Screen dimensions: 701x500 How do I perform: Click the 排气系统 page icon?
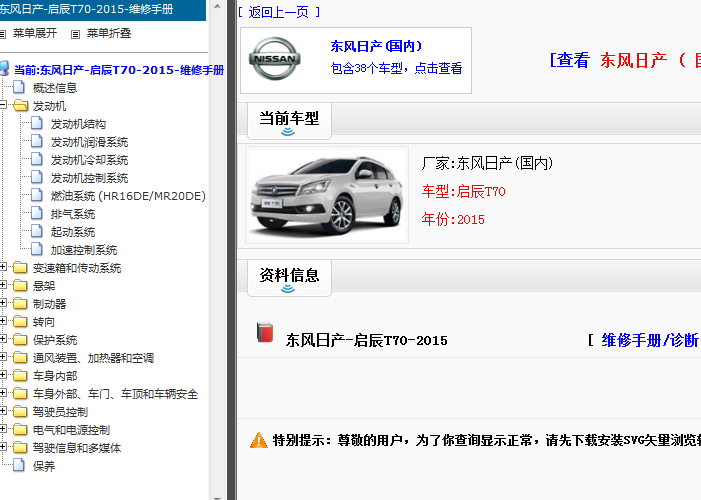pos(37,213)
